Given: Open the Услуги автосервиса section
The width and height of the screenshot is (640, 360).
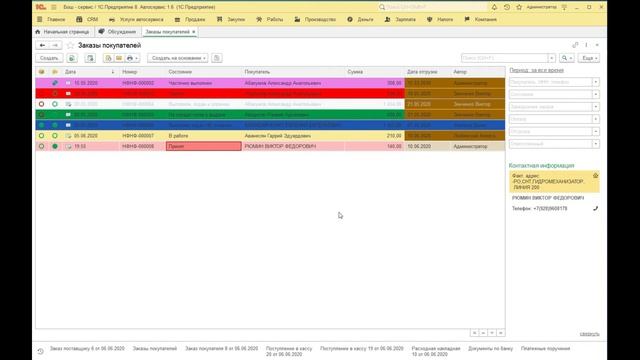Looking at the screenshot, I should [141, 19].
